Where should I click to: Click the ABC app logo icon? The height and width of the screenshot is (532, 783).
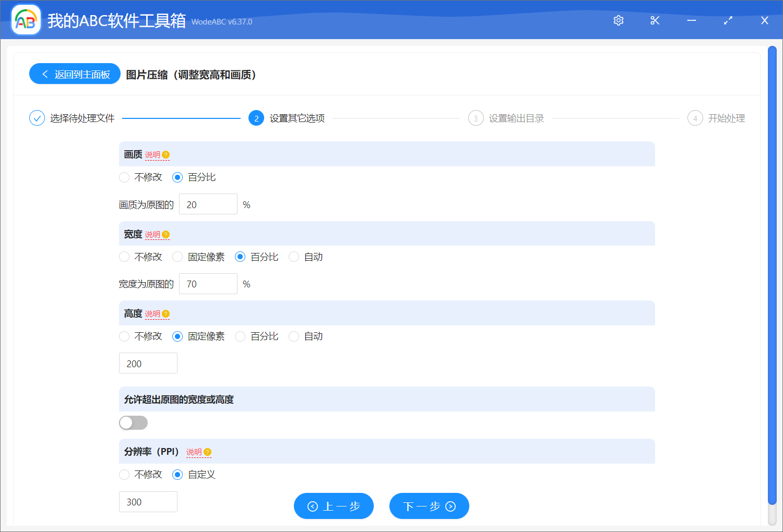point(26,20)
